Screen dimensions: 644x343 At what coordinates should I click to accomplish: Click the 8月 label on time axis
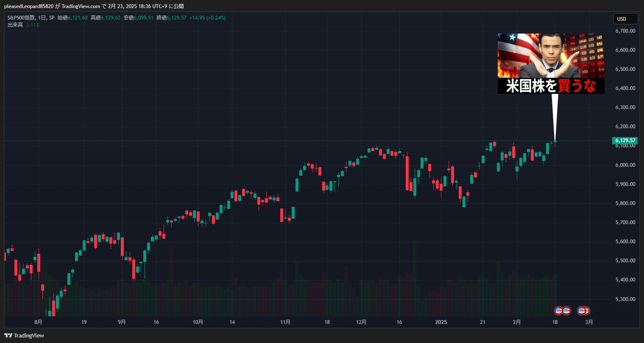point(39,322)
